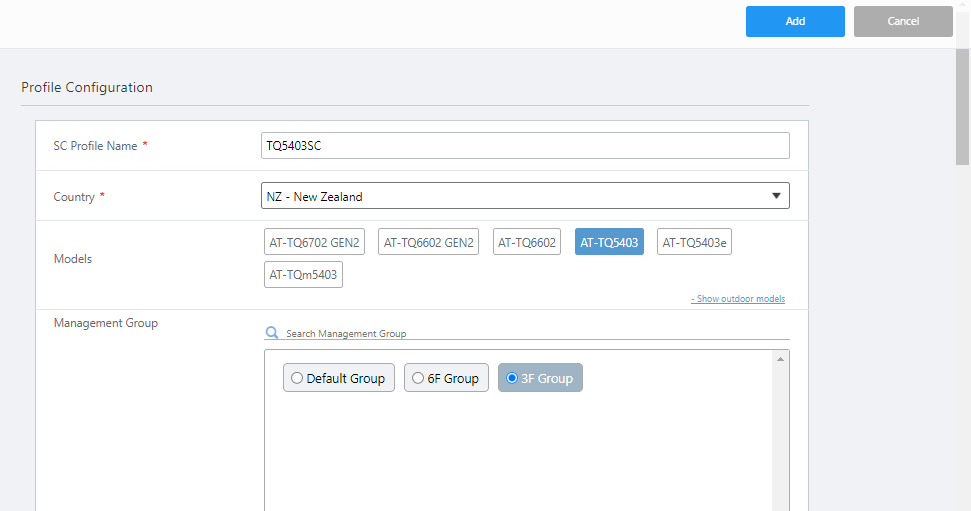
Task: Click the Add button
Action: [795, 21]
